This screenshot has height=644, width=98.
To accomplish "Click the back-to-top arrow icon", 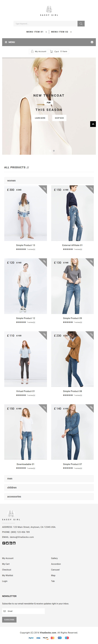I will click(x=93, y=124).
